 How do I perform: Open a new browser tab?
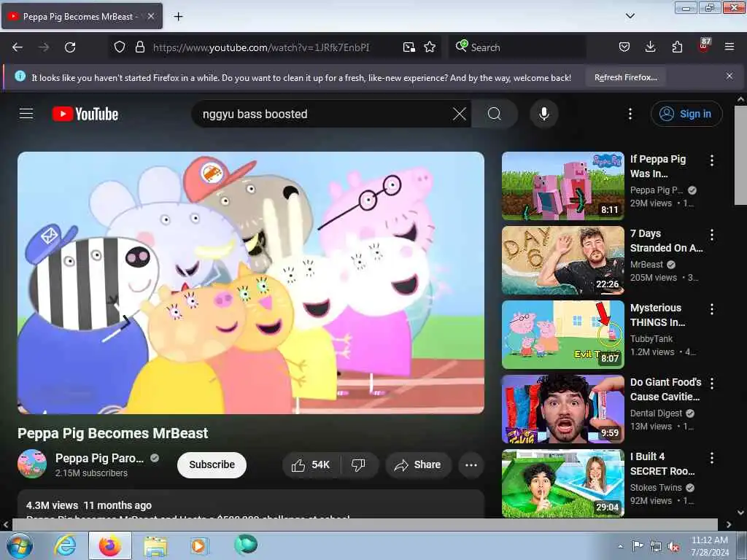[178, 17]
